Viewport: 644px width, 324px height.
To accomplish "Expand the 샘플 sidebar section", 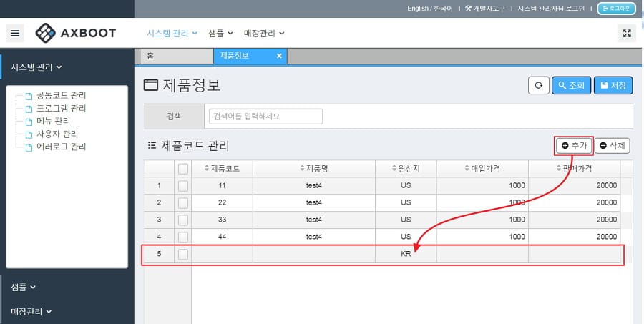I will [24, 288].
